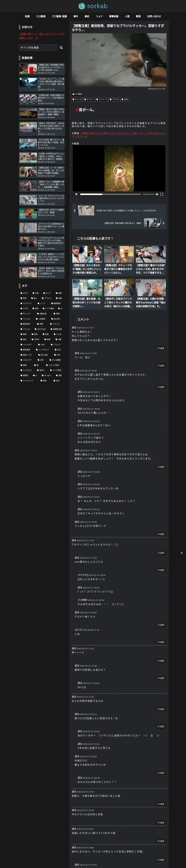Click the グロ動画 category label under the article
The image size is (186, 868).
(77, 94)
